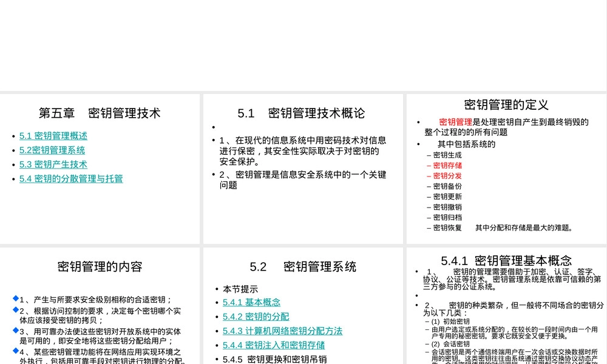The image size is (607, 364).
Task: Select the '5.1 密钥管理技术概论' slide title
Action: 301,113
